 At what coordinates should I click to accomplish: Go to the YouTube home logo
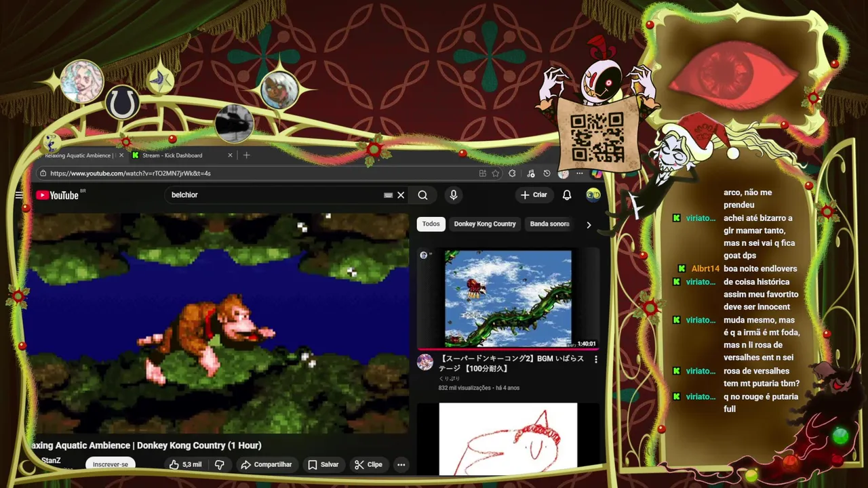58,195
